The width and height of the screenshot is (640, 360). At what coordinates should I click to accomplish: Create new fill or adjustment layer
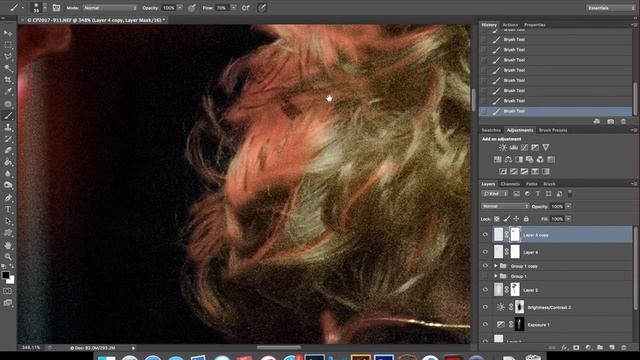(x=588, y=348)
